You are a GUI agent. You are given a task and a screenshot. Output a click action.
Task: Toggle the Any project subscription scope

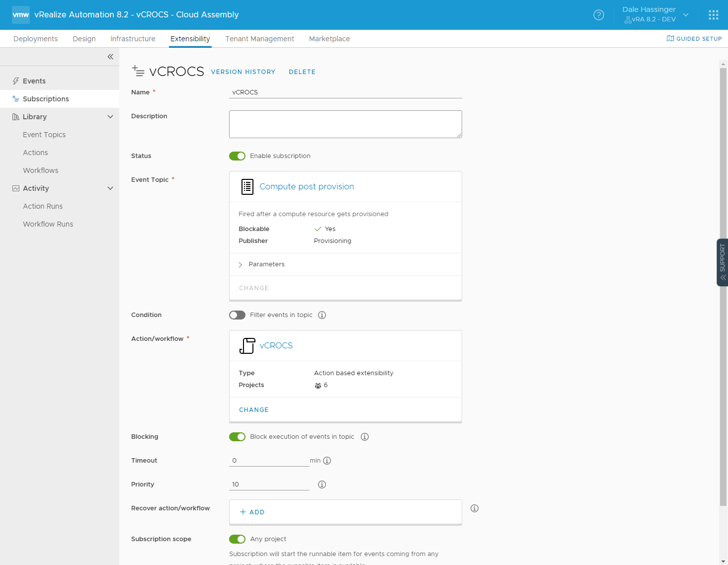pos(237,539)
